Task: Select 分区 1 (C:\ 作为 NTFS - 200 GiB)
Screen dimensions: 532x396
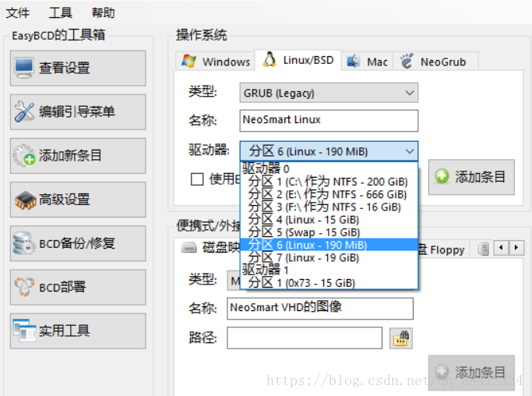Action: 329,182
